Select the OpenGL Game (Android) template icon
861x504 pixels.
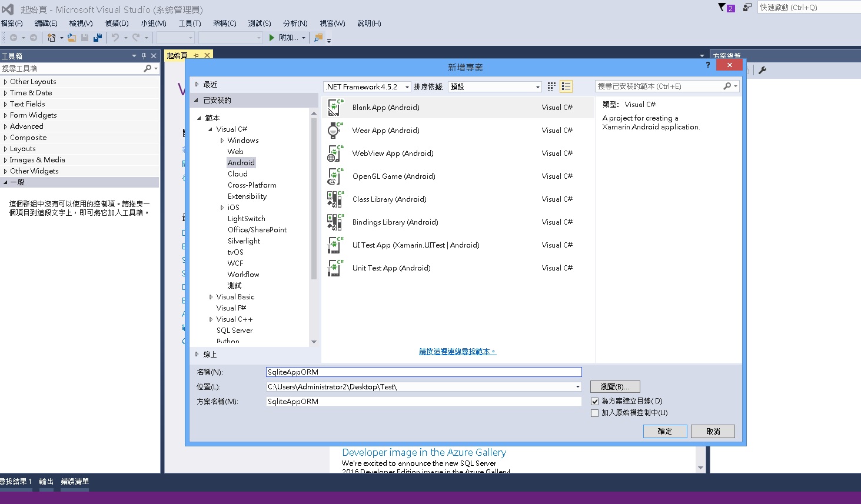(335, 176)
